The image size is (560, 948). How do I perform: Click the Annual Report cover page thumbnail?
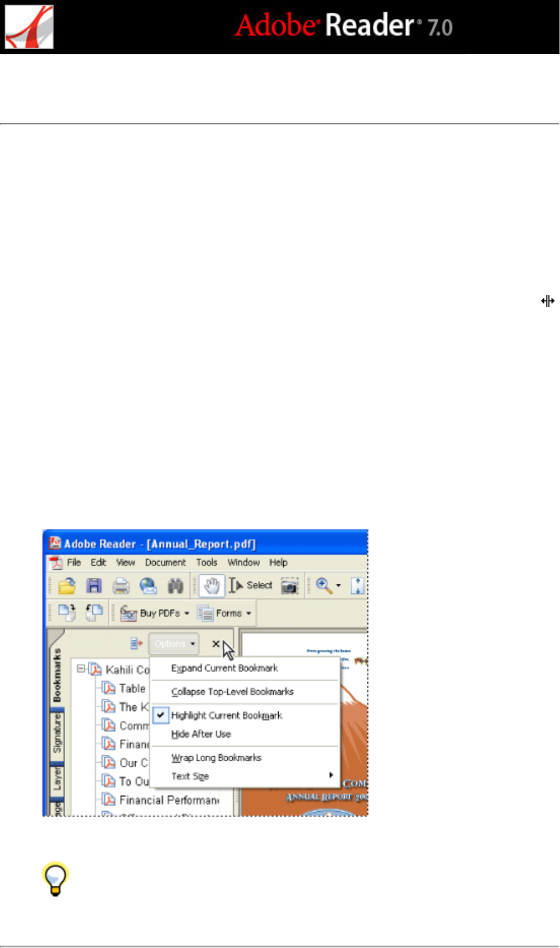305,724
